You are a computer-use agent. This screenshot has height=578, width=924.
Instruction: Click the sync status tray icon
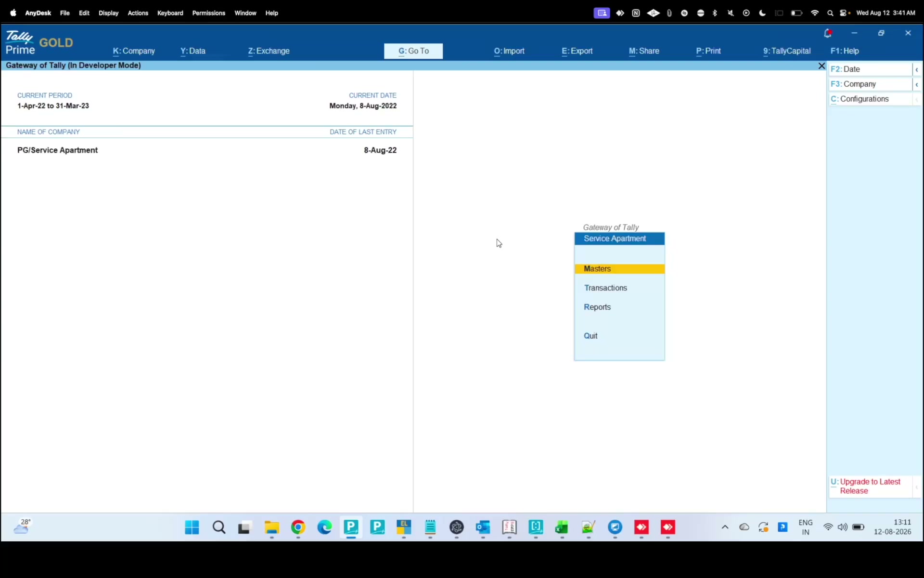coord(763,527)
